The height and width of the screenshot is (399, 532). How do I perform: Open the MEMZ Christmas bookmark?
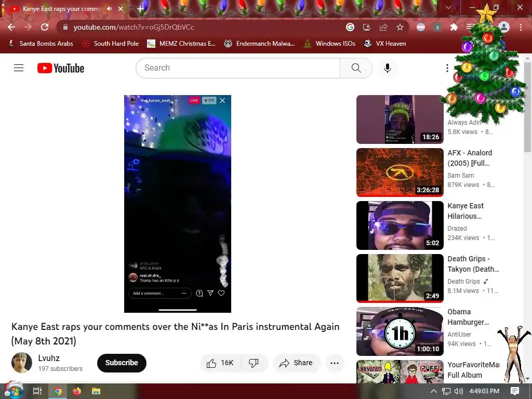point(181,44)
